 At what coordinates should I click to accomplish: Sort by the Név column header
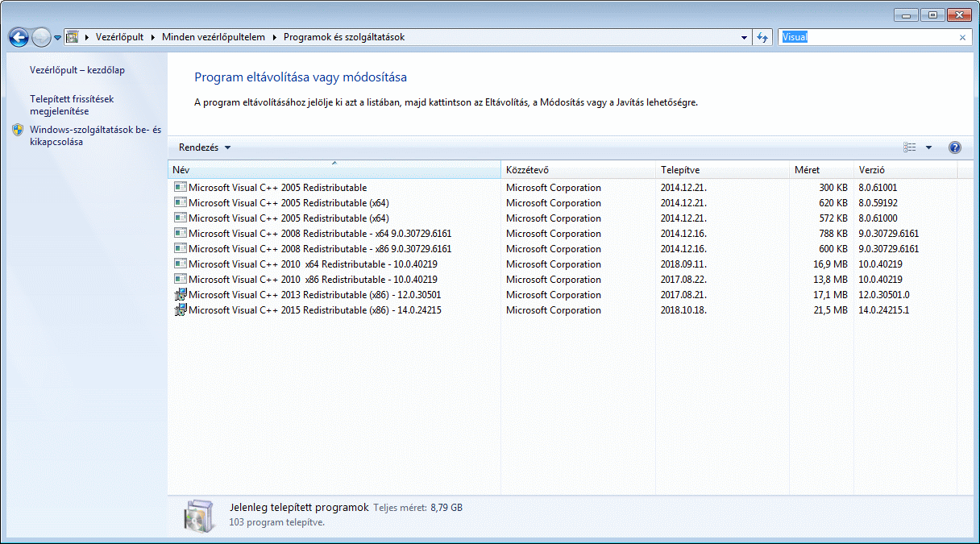(334, 170)
